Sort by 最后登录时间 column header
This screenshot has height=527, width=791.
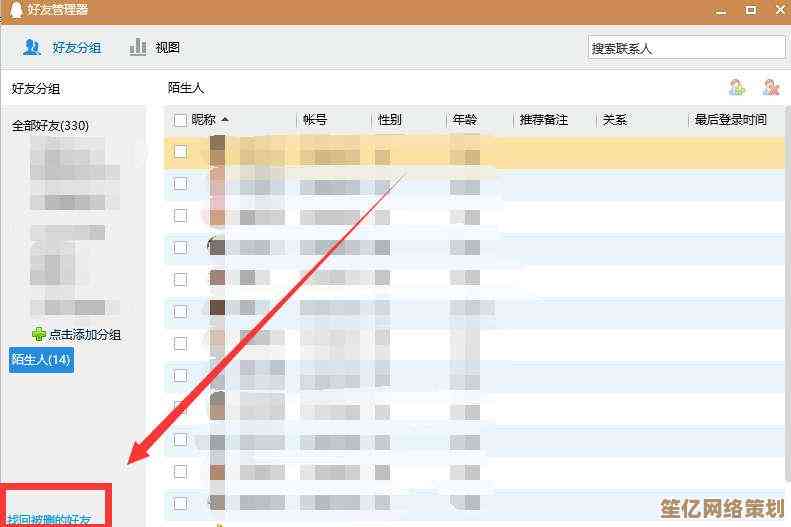730,120
